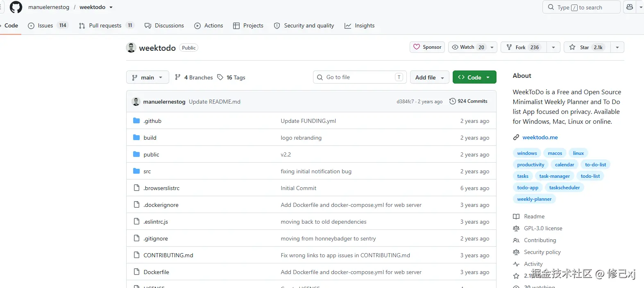View 924 Commits history
This screenshot has width=644, height=288.
[468, 101]
